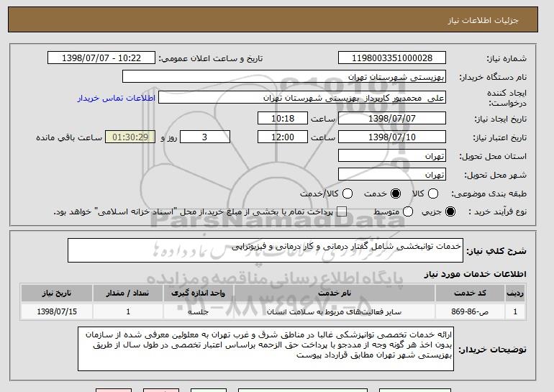Click service code cell ص-86-869

(x=470, y=312)
